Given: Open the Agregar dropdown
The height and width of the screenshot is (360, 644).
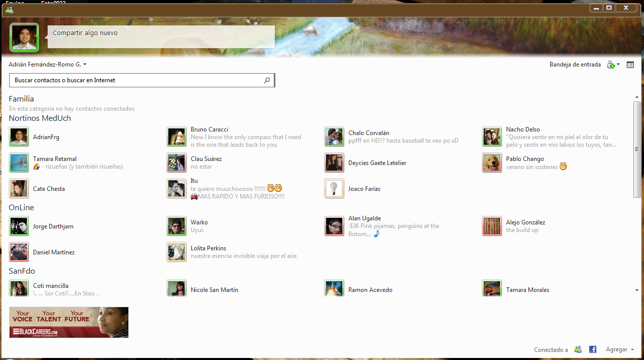Looking at the screenshot, I should pyautogui.click(x=620, y=350).
